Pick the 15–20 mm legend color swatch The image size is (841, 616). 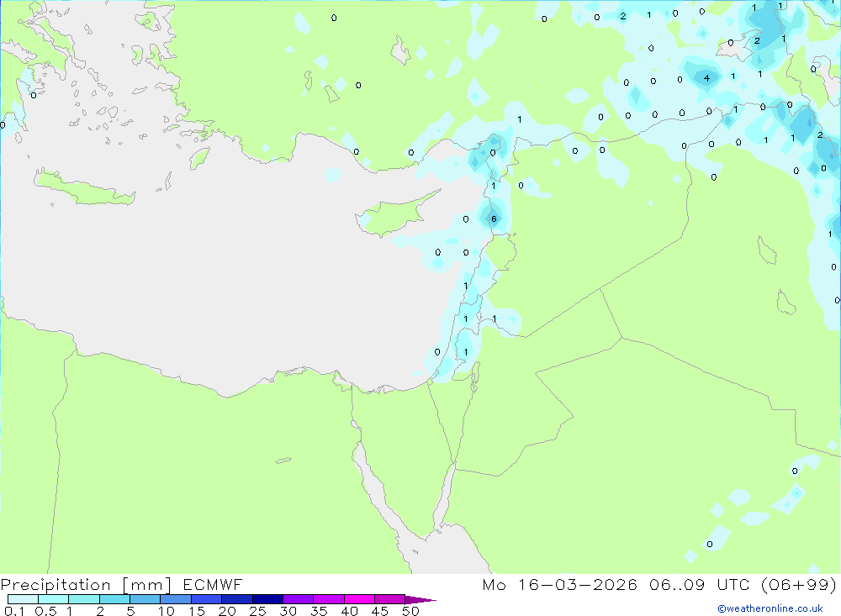point(206,599)
